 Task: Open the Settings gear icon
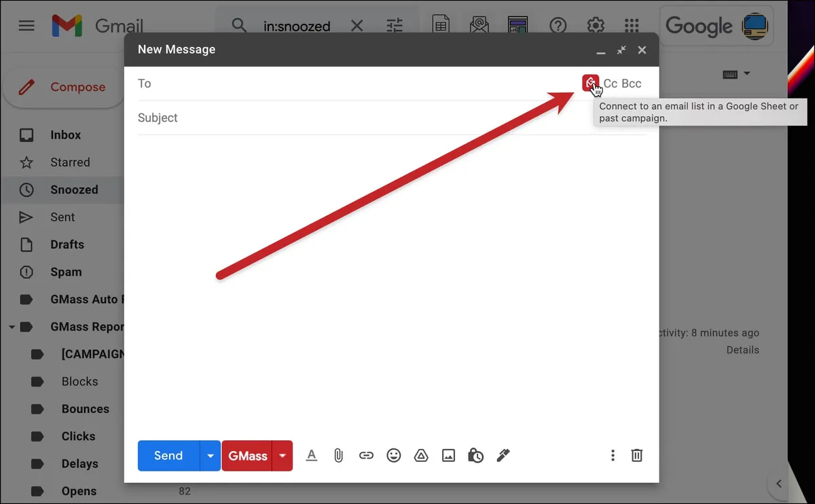[x=596, y=26]
